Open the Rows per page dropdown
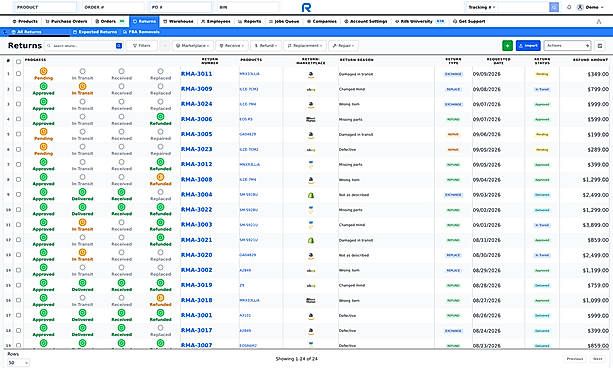Viewport: 613px width, 368px height. click(x=18, y=363)
